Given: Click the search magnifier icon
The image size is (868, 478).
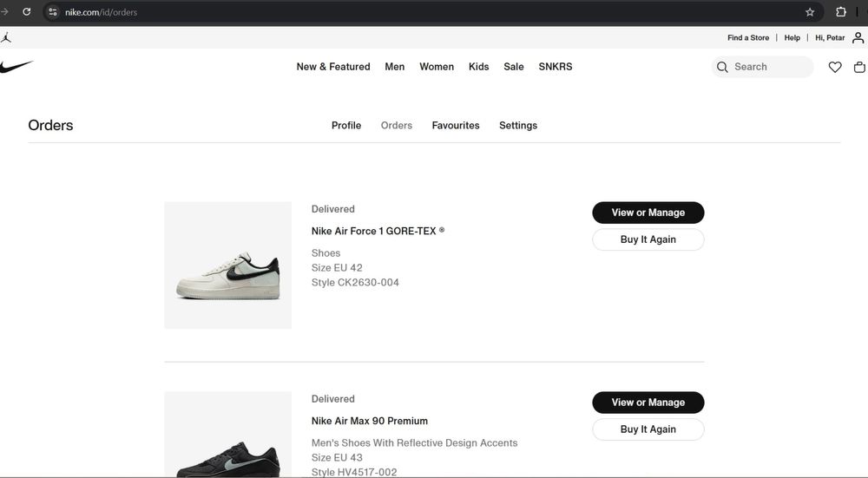Looking at the screenshot, I should pyautogui.click(x=722, y=67).
